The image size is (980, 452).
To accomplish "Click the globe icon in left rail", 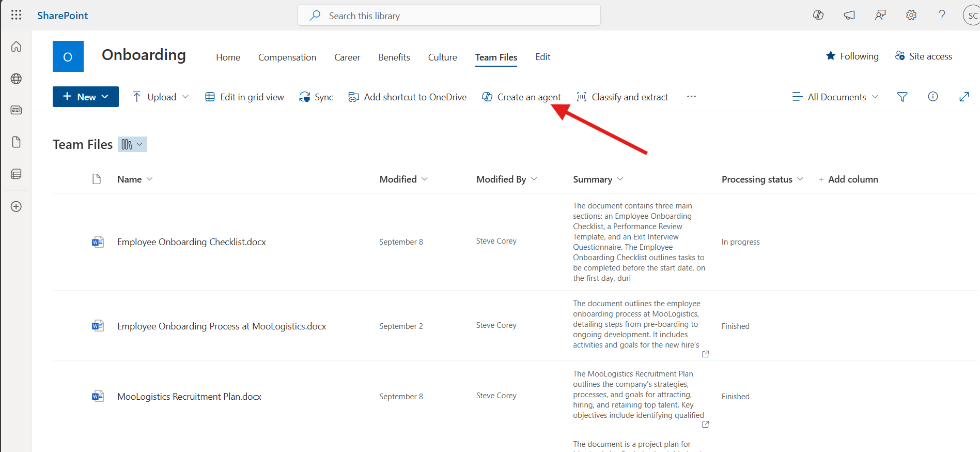I will point(16,79).
